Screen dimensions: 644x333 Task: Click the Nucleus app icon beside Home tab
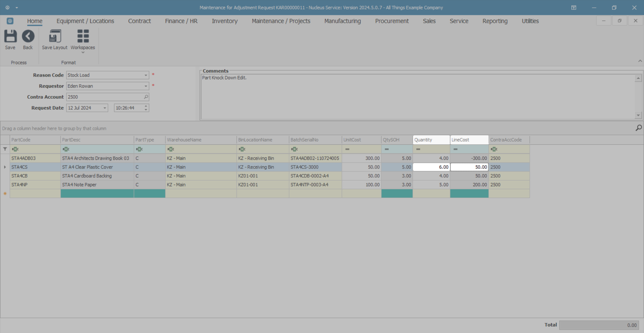[10, 21]
